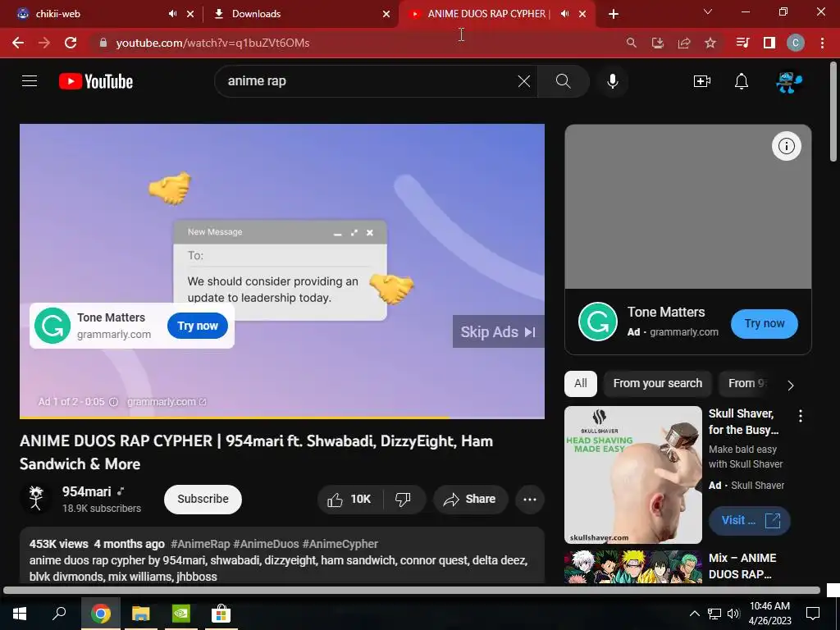Open the notifications bell
The height and width of the screenshot is (630, 840).
click(742, 81)
